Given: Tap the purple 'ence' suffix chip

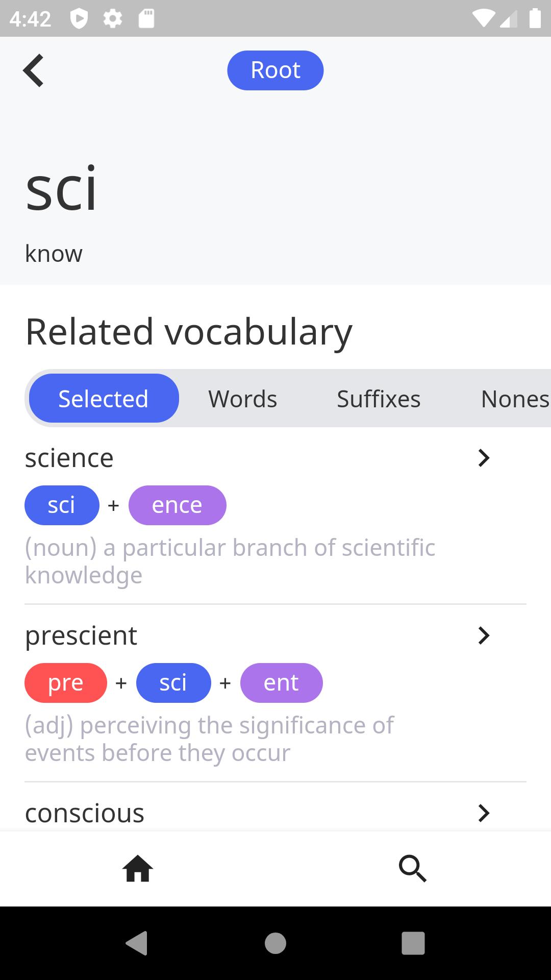Looking at the screenshot, I should coord(177,505).
